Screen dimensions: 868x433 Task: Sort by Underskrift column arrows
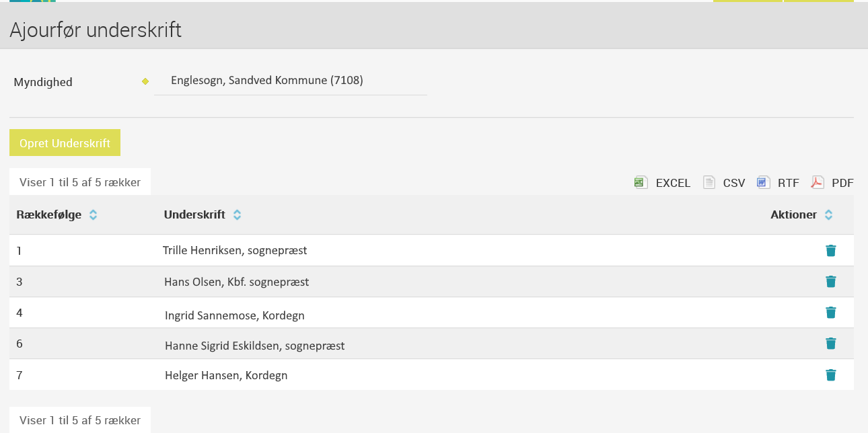[237, 215]
